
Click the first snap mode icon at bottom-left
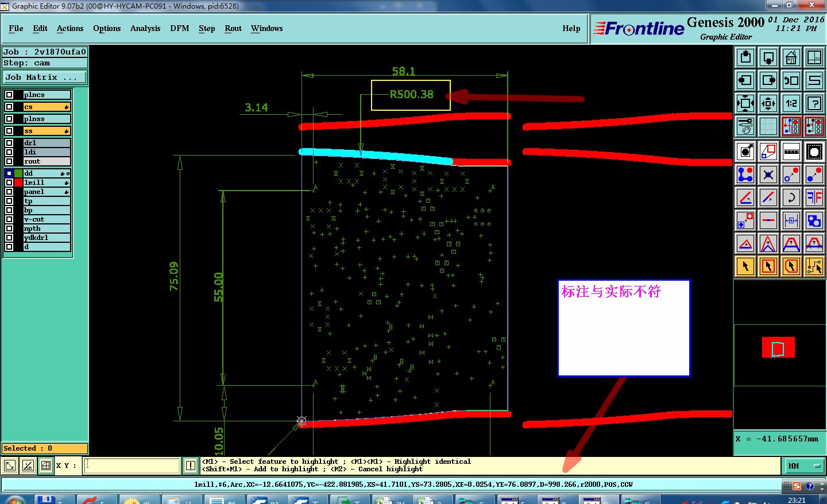pos(10,466)
